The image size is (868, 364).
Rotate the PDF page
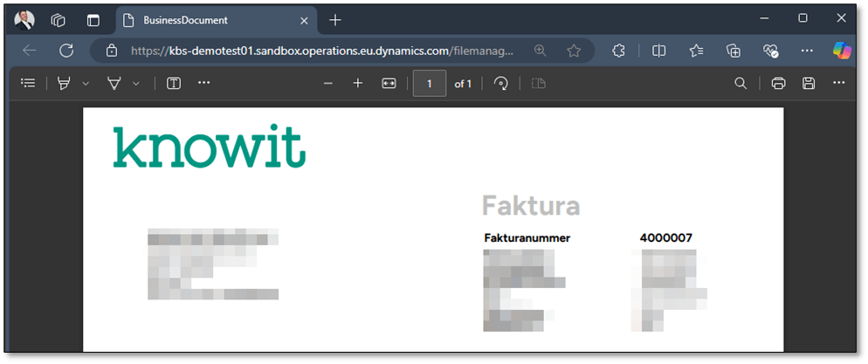pos(501,83)
